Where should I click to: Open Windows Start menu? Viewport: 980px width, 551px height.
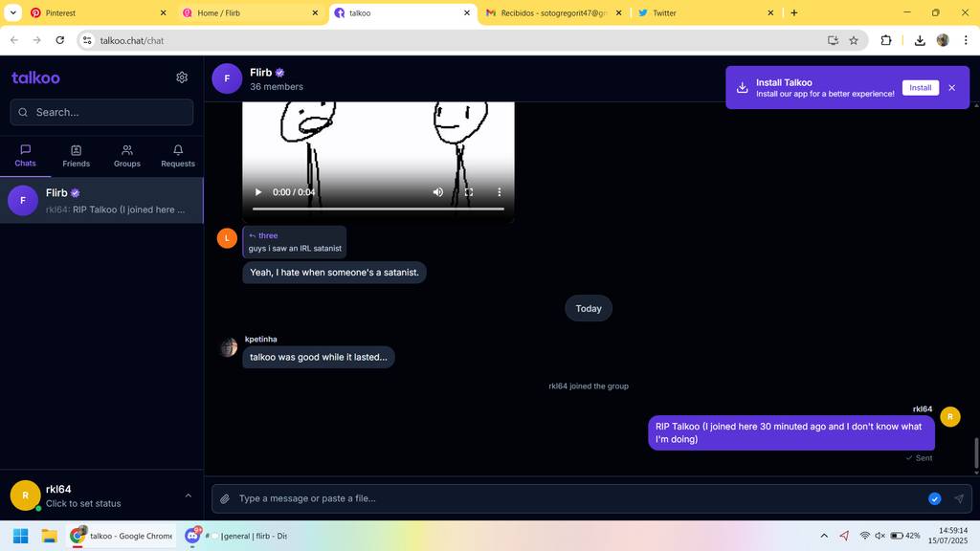(x=21, y=536)
